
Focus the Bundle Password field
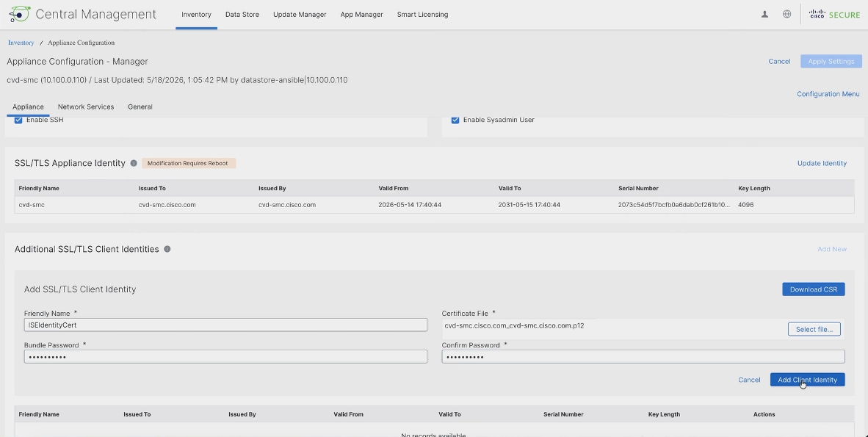[x=225, y=357]
